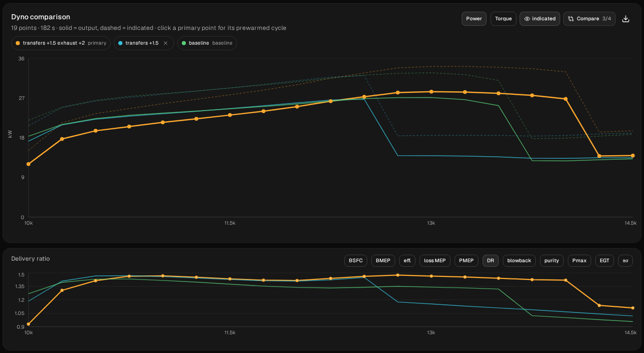Click the compare branches icon

coord(571,19)
